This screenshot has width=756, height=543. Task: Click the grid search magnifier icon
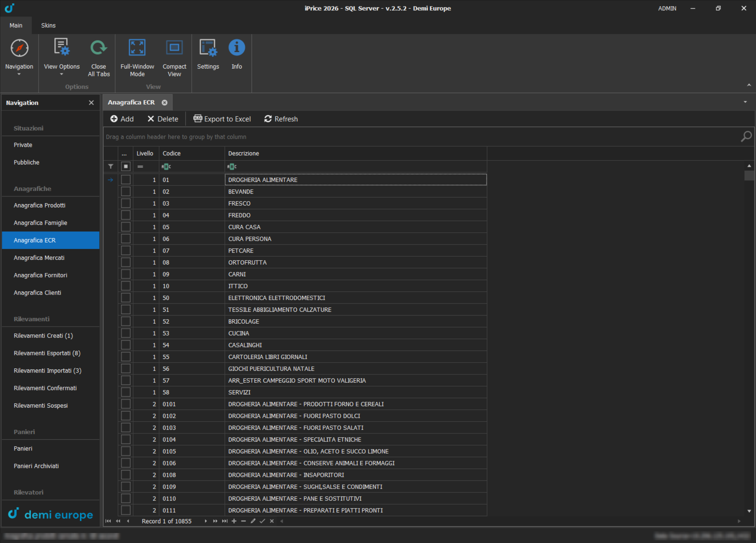point(746,137)
